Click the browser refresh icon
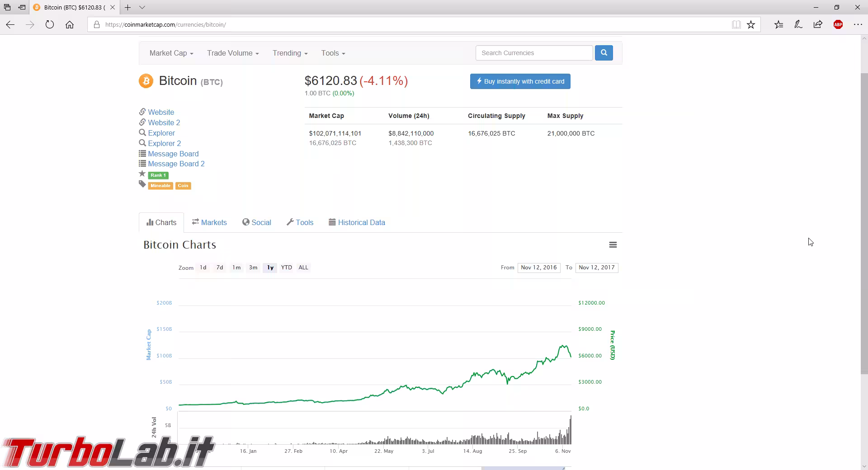This screenshot has height=470, width=868. point(50,25)
